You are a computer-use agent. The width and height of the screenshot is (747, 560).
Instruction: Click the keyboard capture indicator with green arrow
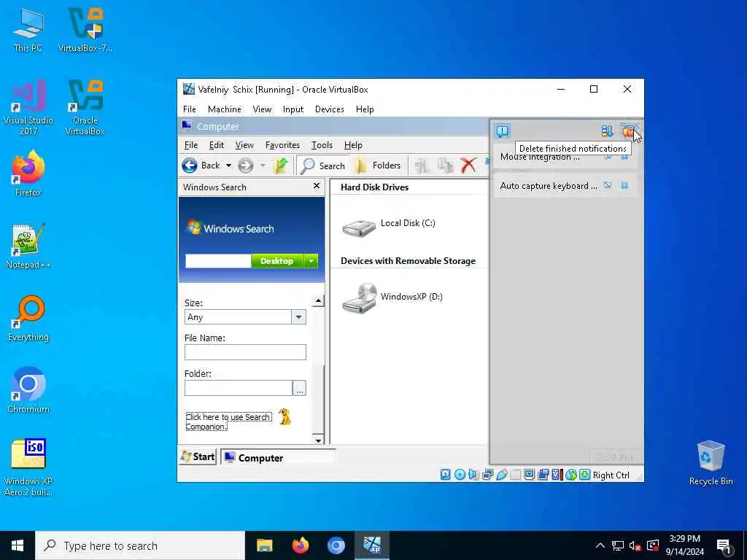pyautogui.click(x=584, y=475)
